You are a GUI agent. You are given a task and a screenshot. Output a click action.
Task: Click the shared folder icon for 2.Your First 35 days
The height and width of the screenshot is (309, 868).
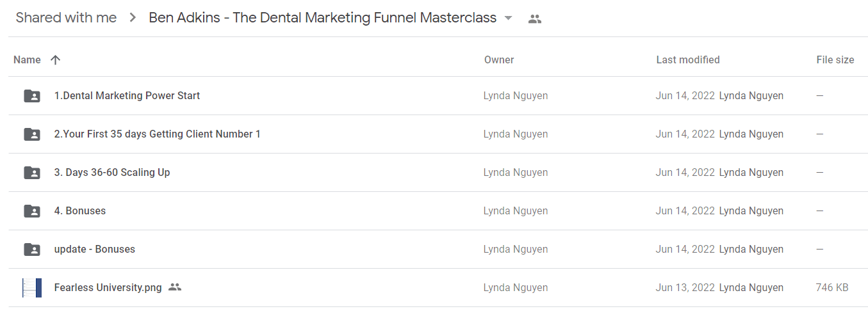click(32, 134)
